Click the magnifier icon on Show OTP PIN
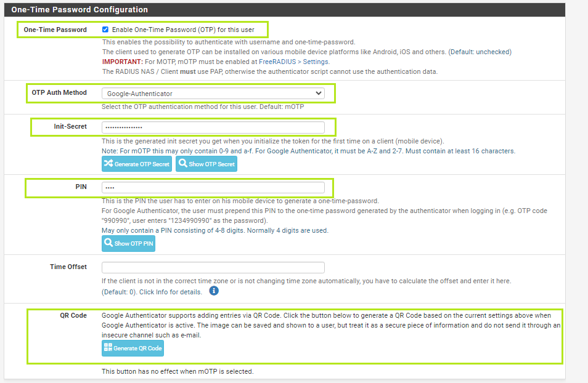This screenshot has height=383, width=588. click(x=109, y=243)
